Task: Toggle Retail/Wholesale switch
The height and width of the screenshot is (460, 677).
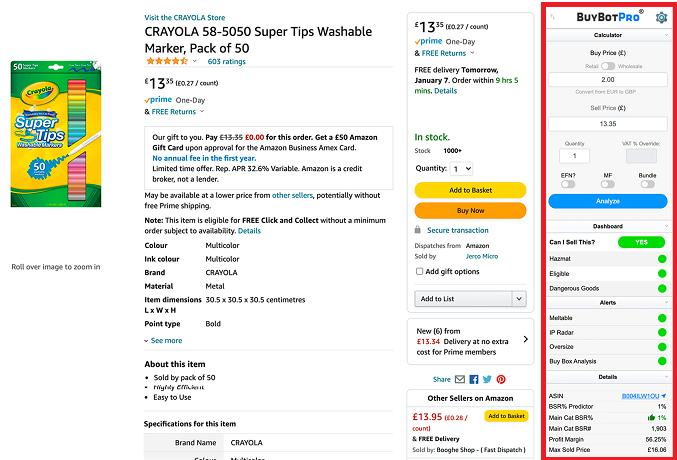Action: [607, 65]
